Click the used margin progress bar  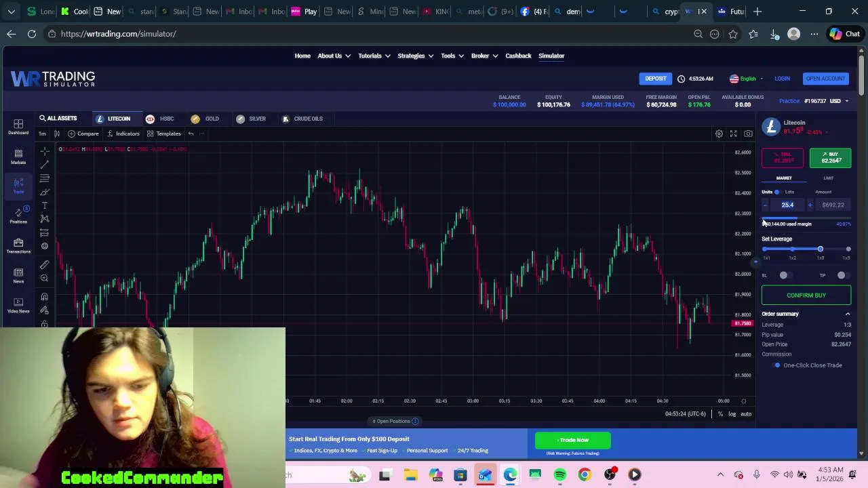pos(806,218)
